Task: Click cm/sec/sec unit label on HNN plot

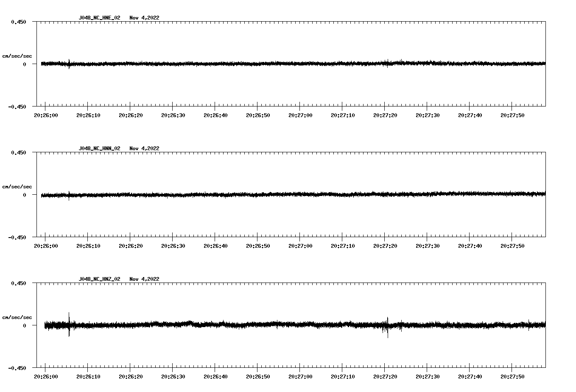Action: [17, 187]
